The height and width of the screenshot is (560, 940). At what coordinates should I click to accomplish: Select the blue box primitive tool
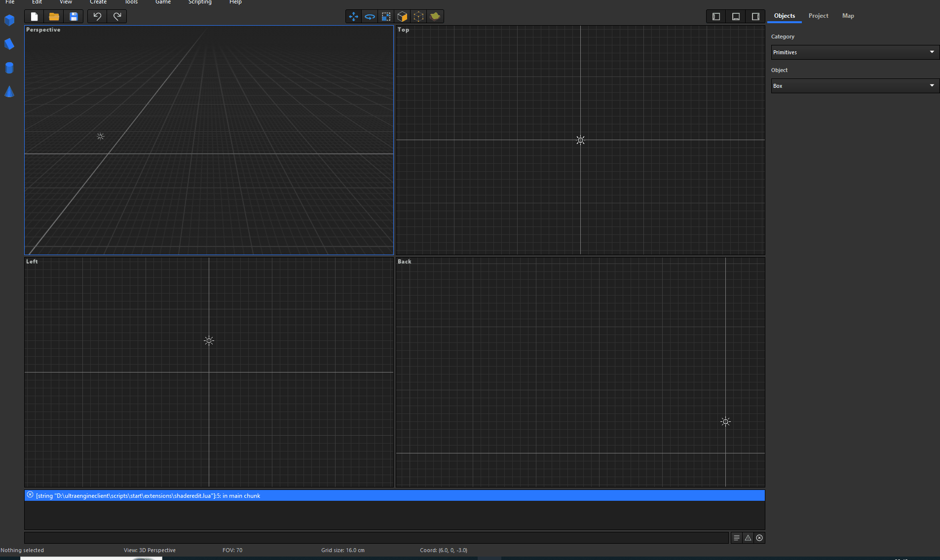pos(9,20)
